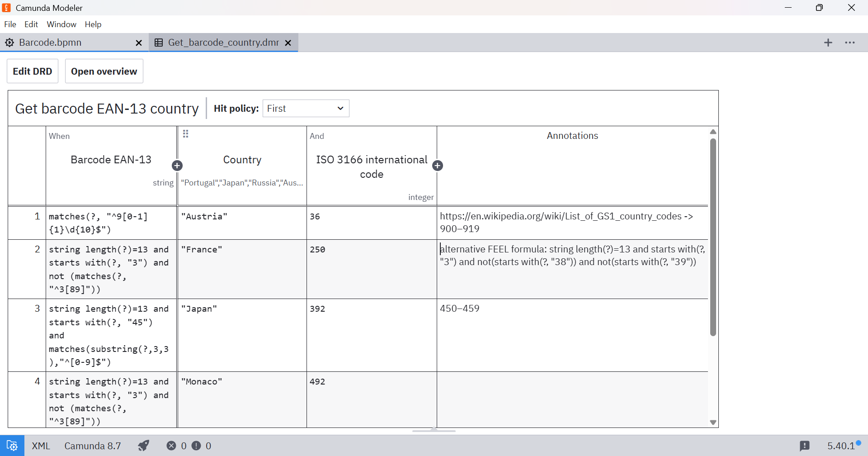Open the feedback icon in status bar

pos(804,446)
